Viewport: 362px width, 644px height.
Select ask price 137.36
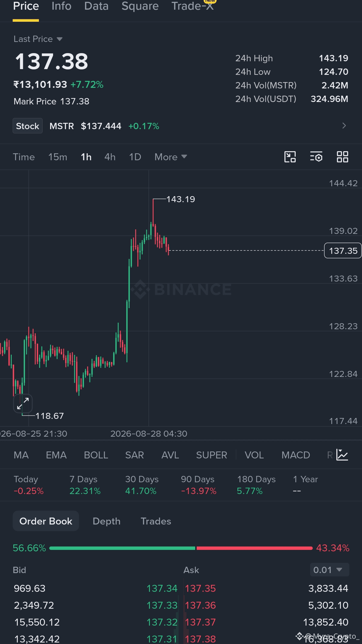[200, 605]
